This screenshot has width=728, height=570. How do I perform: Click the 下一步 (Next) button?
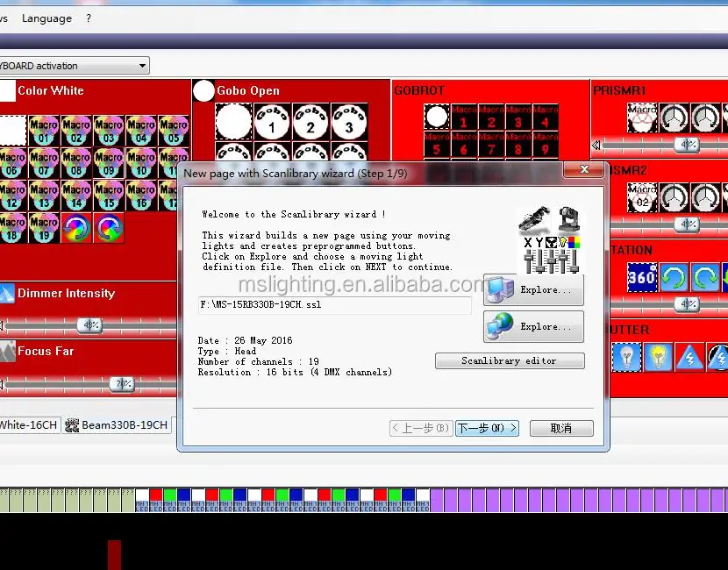(x=487, y=428)
